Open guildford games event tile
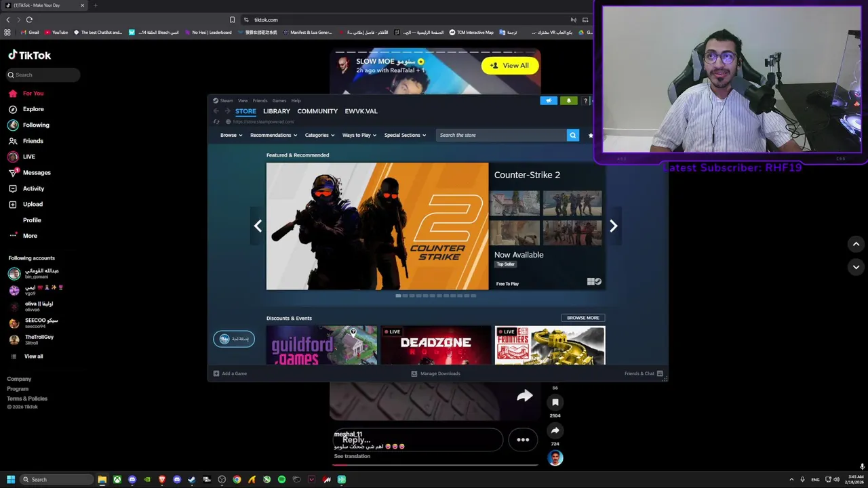This screenshot has height=488, width=868. tap(321, 346)
